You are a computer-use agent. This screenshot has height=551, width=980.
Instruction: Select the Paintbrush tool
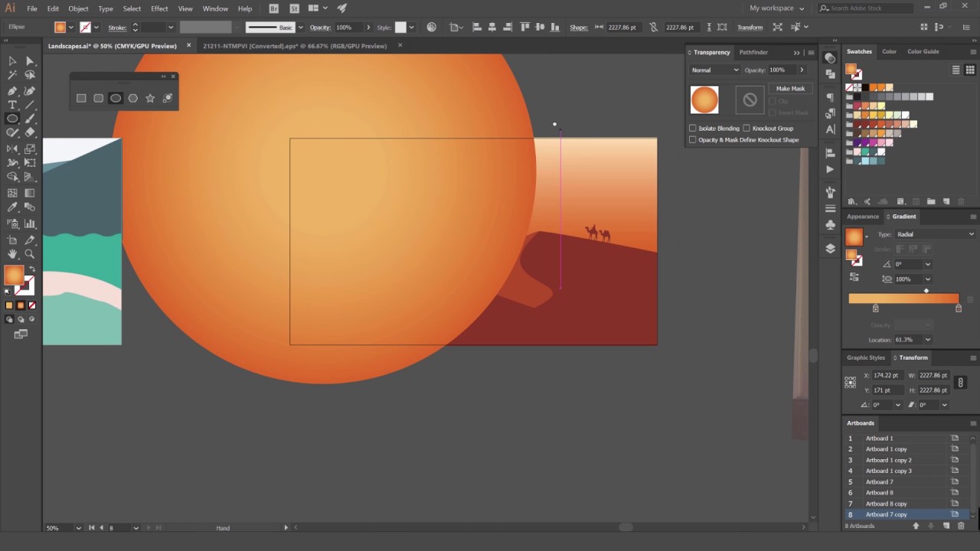tap(30, 119)
